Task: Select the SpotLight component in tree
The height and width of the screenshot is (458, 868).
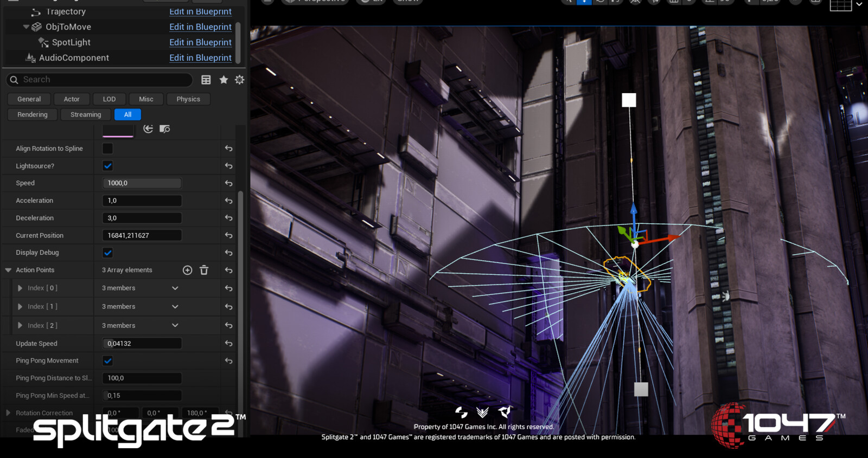Action: point(71,42)
